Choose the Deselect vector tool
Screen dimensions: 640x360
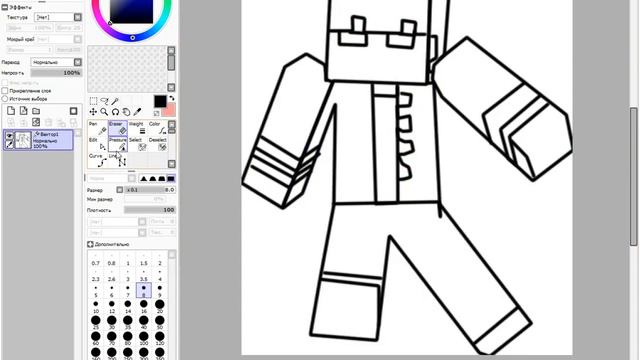point(158,144)
